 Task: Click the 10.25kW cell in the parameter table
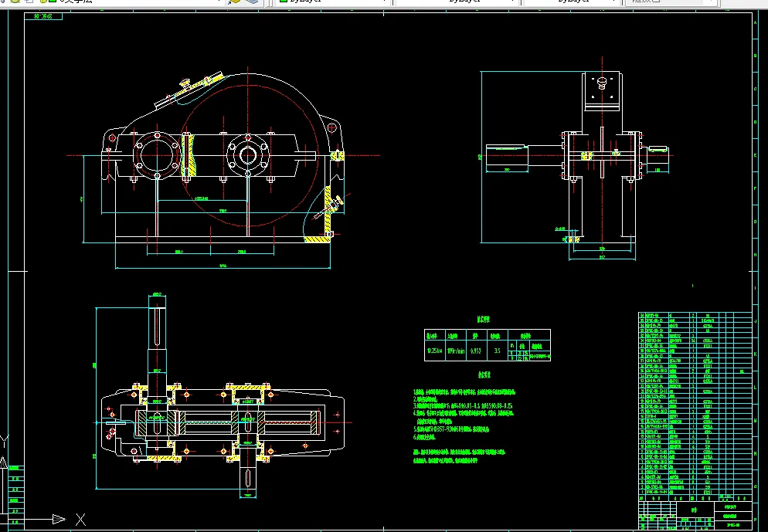pos(434,351)
